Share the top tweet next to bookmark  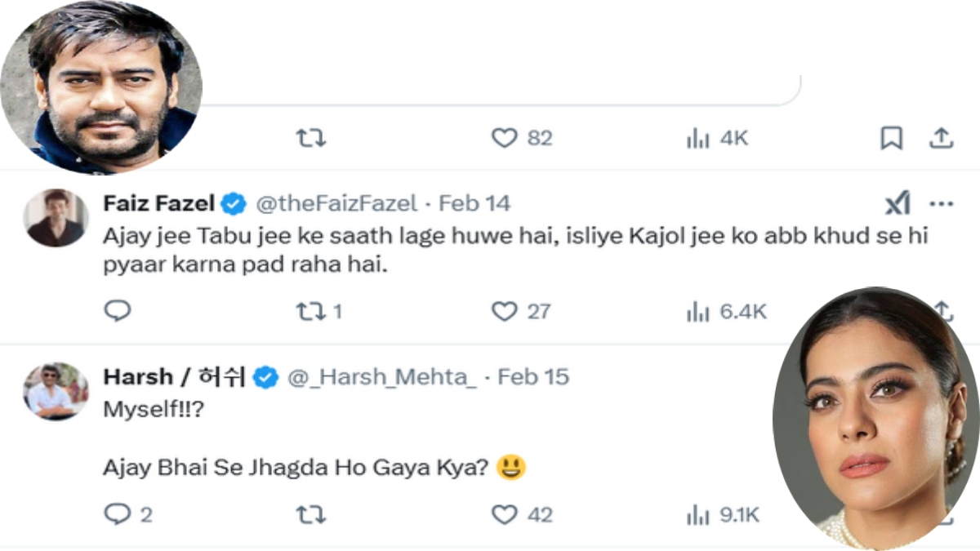pyautogui.click(x=942, y=140)
